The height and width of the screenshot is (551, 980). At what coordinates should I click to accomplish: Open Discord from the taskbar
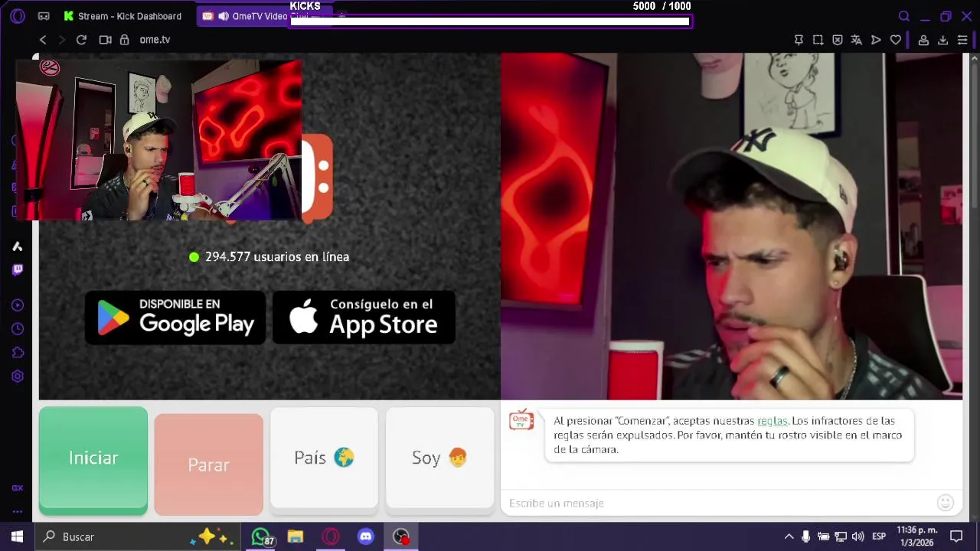(366, 536)
